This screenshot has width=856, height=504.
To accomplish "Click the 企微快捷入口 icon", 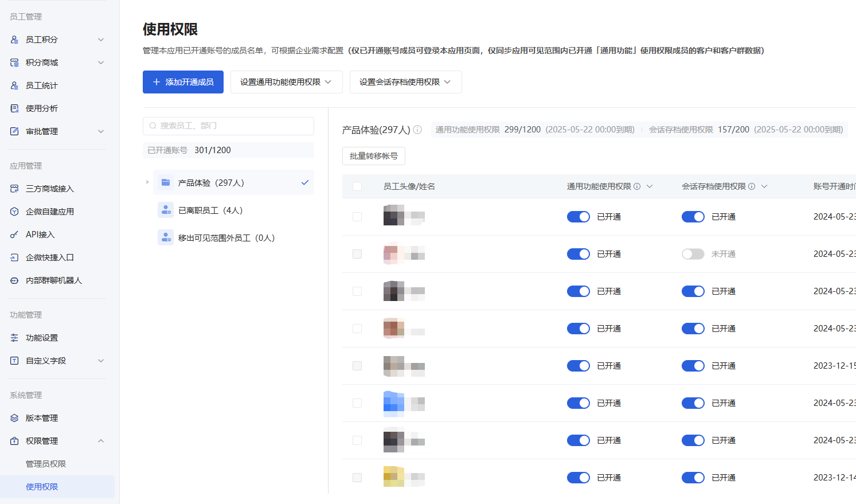I will click(14, 257).
